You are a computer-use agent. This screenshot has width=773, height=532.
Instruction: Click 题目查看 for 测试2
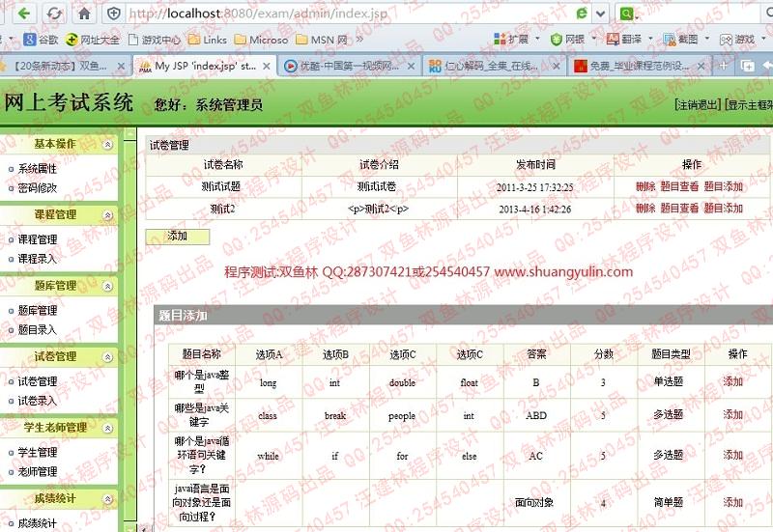(x=679, y=209)
